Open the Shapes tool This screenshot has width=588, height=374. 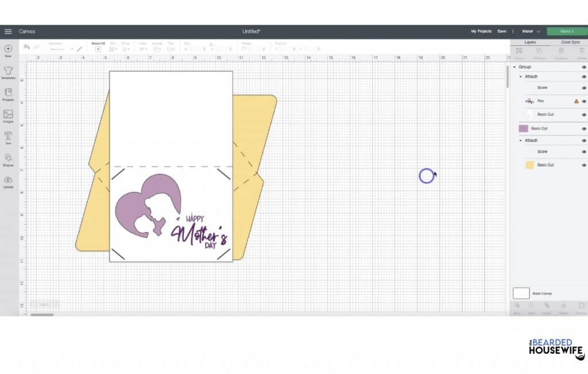(8, 159)
